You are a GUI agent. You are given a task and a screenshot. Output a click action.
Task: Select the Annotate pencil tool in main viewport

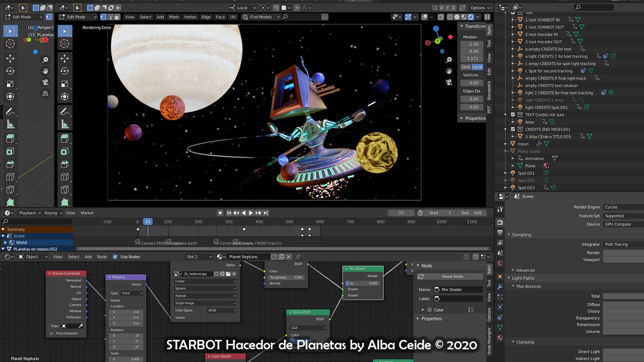65,112
